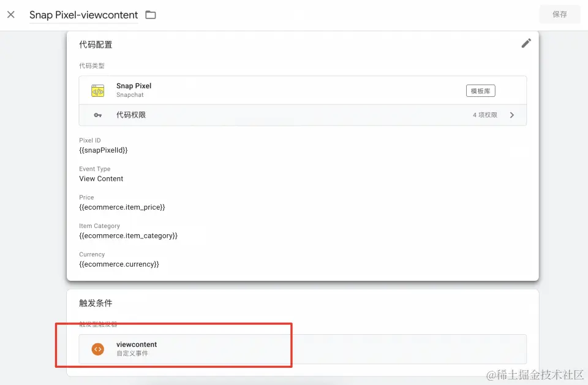Click the Currency field label
The height and width of the screenshot is (385, 588).
(92, 254)
